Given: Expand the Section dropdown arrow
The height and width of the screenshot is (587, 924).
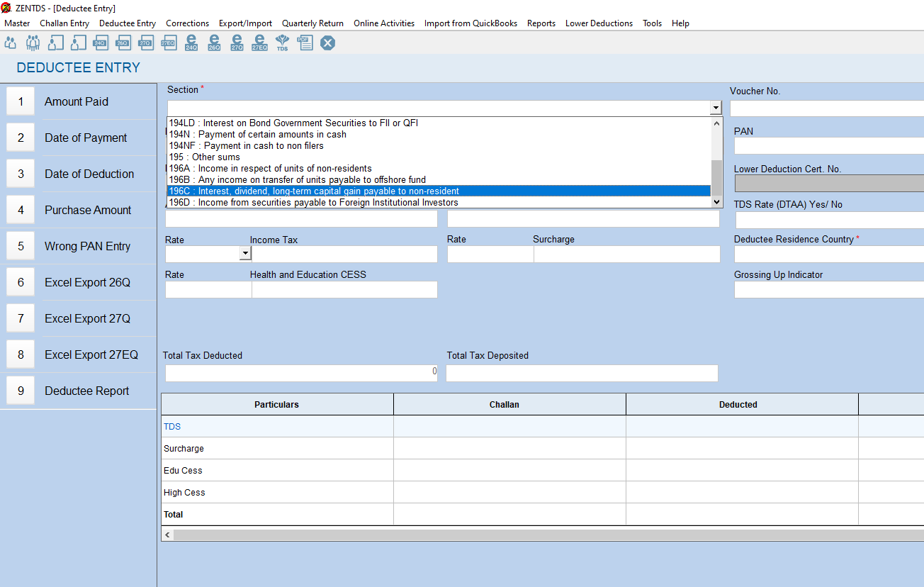Looking at the screenshot, I should (x=716, y=108).
